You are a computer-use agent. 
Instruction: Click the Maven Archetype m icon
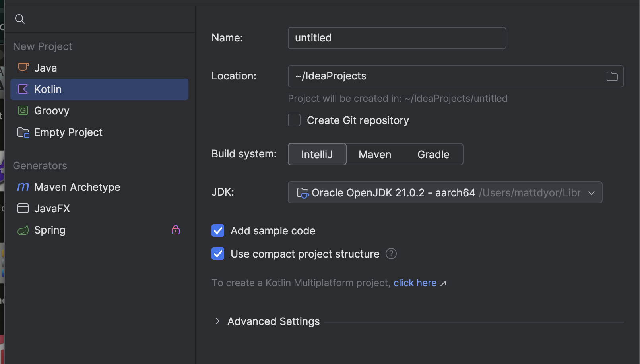click(x=23, y=187)
